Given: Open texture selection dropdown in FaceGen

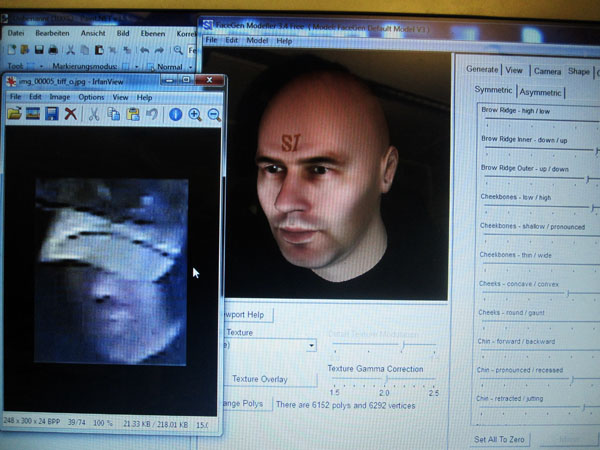Looking at the screenshot, I should tap(312, 346).
